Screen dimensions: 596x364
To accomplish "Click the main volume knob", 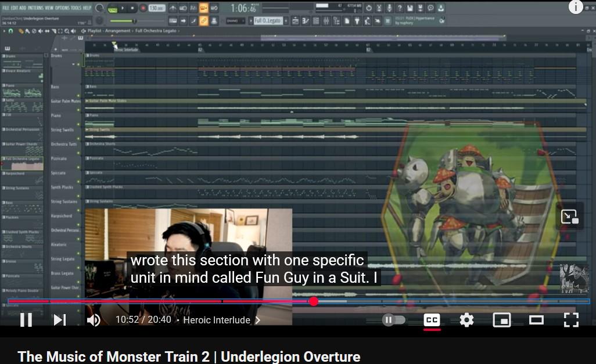I will tap(99, 8).
